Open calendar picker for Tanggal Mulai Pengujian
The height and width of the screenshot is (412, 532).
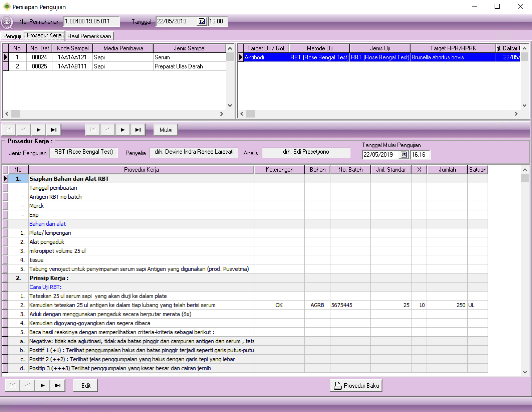click(x=403, y=154)
